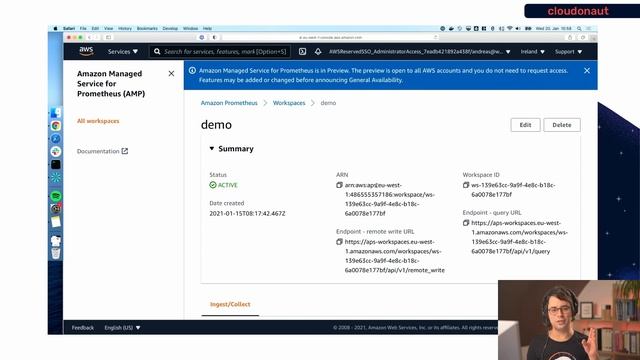
Task: Open the Window menu
Action: (190, 29)
